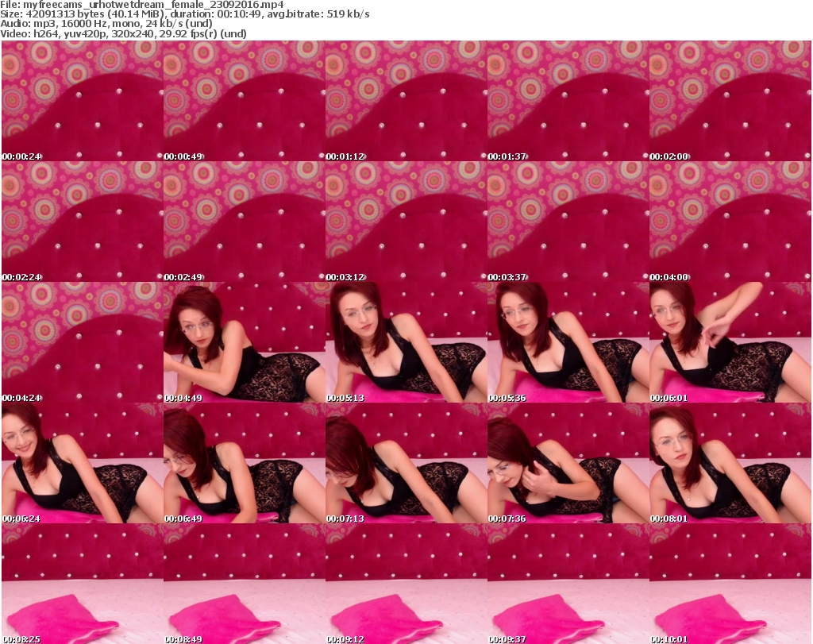The height and width of the screenshot is (644, 813).
Task: Click the Video codec info line
Action: coord(124,34)
